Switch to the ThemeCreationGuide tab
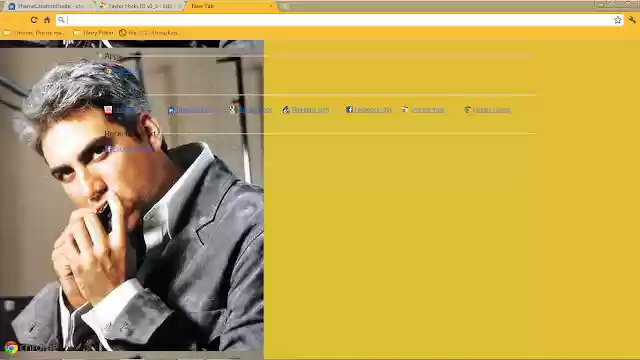 coord(48,6)
